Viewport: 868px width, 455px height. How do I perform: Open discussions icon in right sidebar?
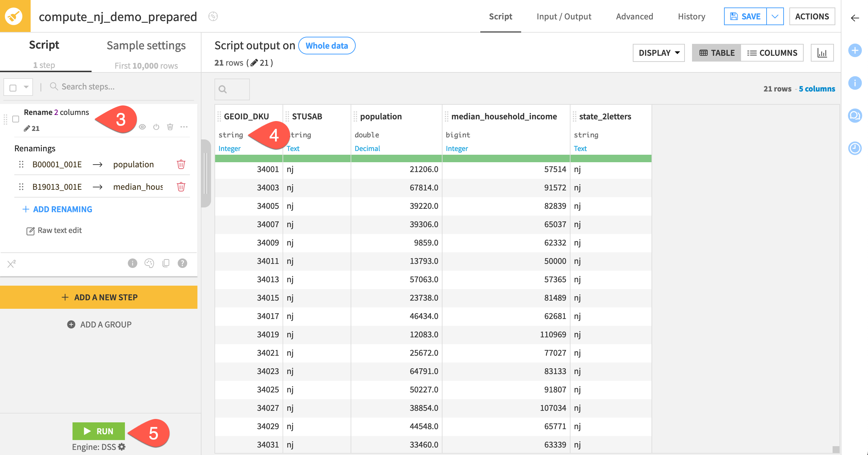(x=855, y=116)
